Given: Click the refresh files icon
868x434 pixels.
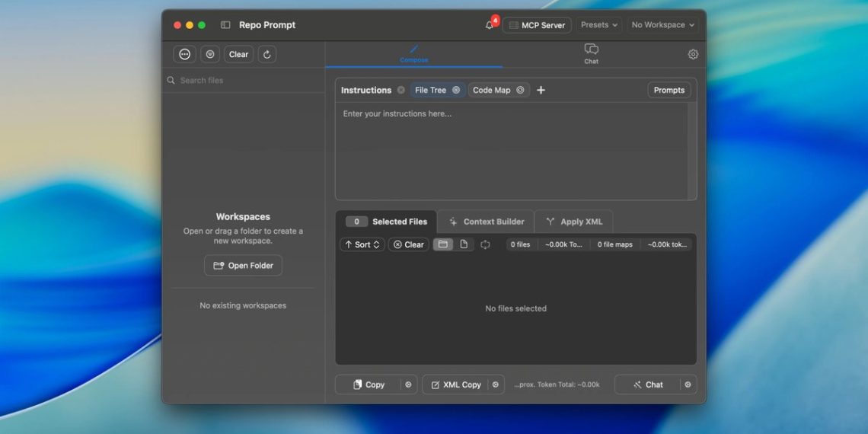Looking at the screenshot, I should 266,54.
